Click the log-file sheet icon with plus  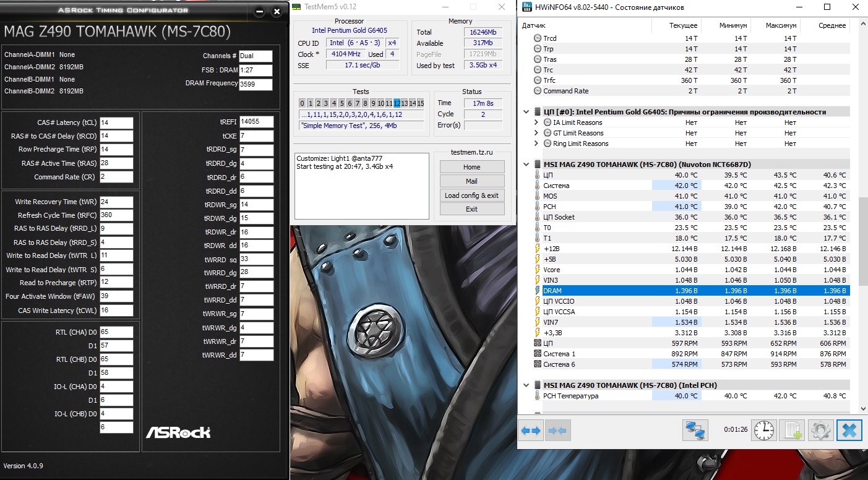point(792,430)
